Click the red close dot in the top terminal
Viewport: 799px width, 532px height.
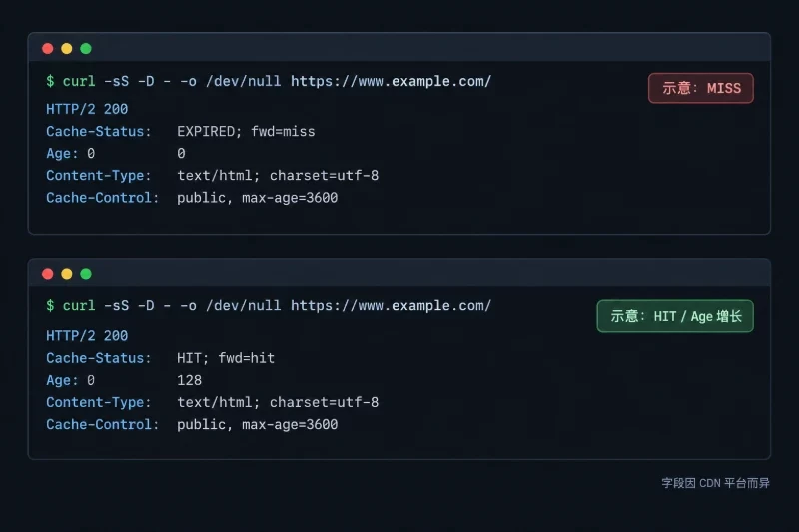point(47,48)
